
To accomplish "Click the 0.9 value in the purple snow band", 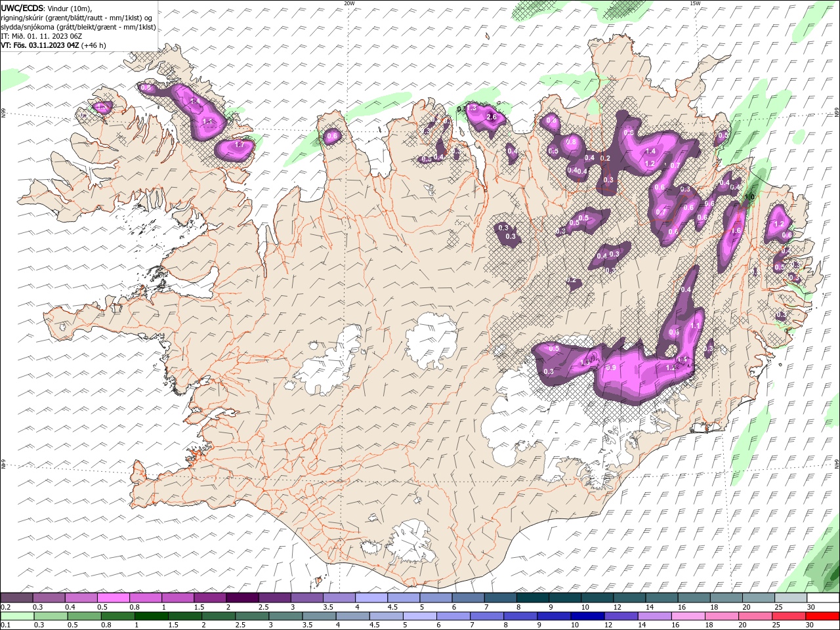I will coord(612,367).
